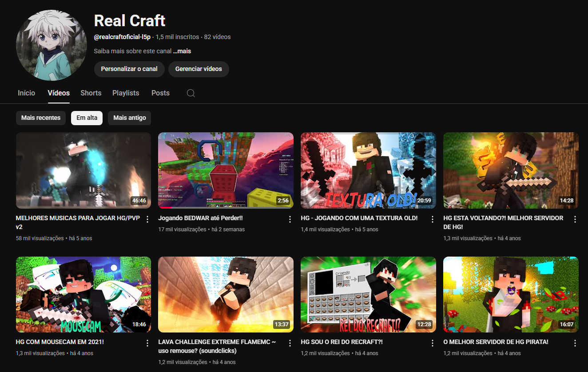Play the REI DO RECRAFT thumbnail
This screenshot has height=372, width=588.
pyautogui.click(x=368, y=294)
